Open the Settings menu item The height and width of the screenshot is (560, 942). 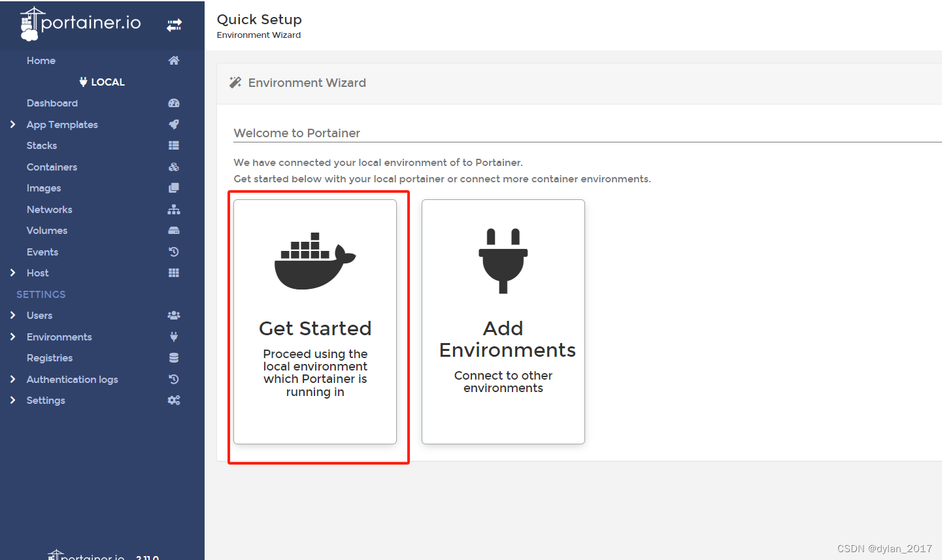click(x=46, y=401)
